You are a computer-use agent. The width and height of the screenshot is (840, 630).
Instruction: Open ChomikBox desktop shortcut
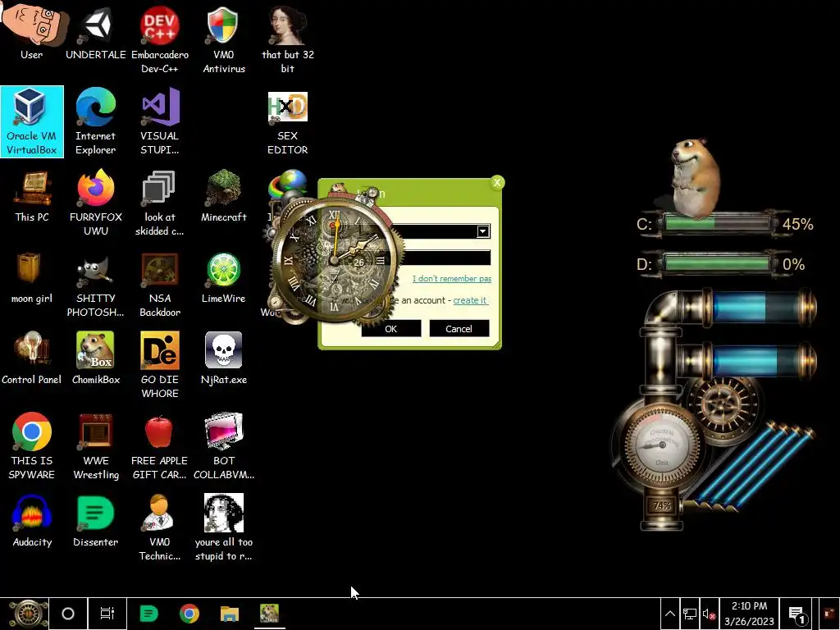(x=96, y=358)
